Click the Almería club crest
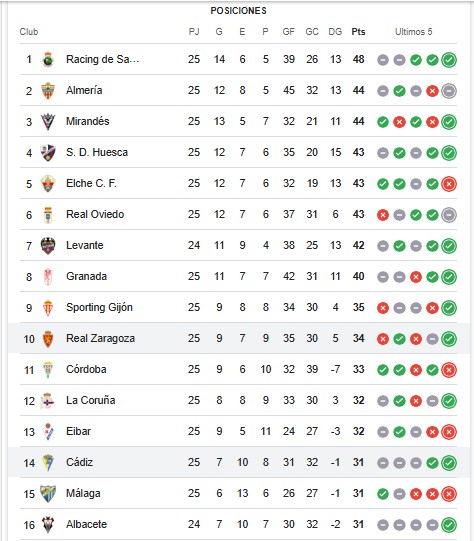Viewport: 474px width, 541px height. coord(48,90)
